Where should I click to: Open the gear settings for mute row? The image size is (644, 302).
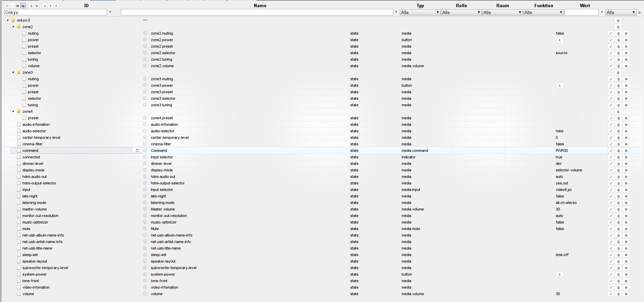pos(626,229)
